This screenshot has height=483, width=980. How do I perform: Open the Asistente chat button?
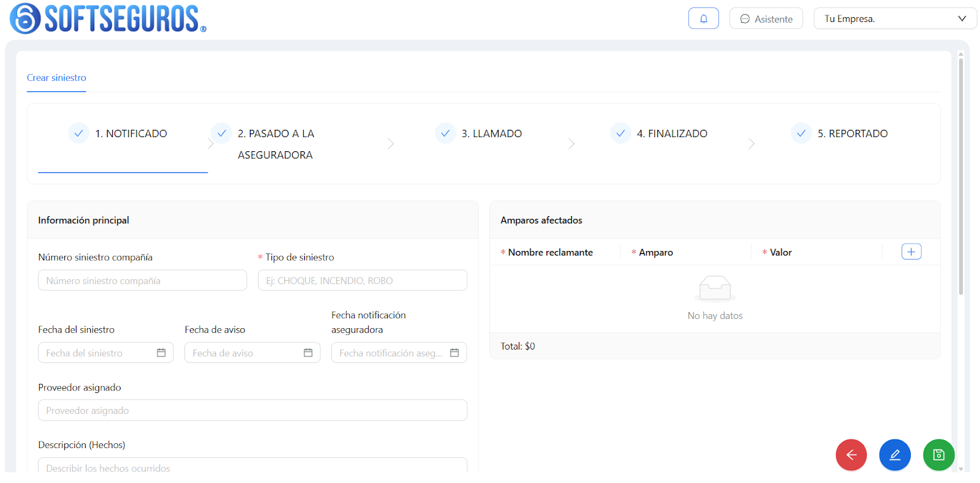point(766,18)
